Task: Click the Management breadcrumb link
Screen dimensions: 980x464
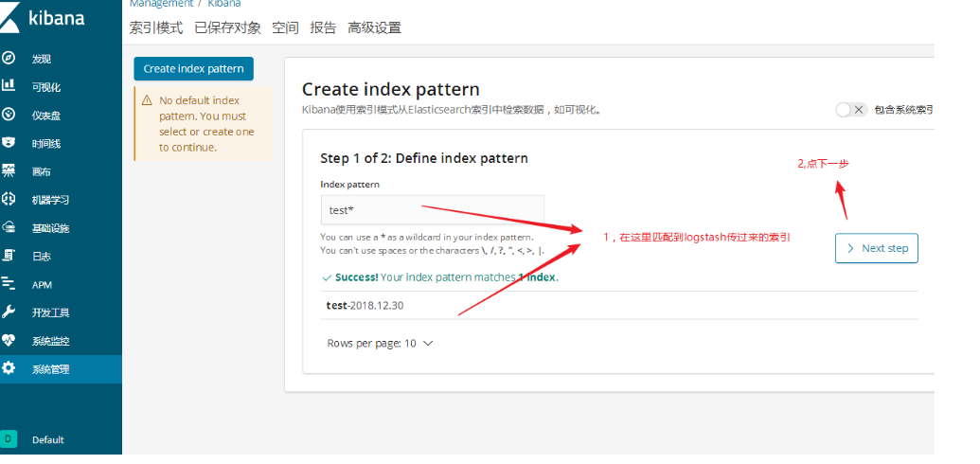Action: (x=161, y=4)
